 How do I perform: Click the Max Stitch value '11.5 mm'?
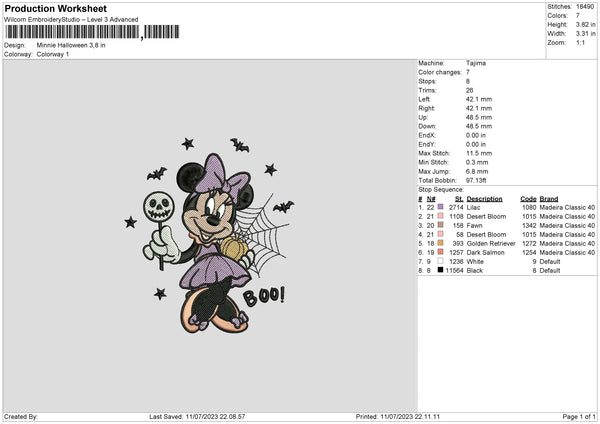(x=479, y=153)
